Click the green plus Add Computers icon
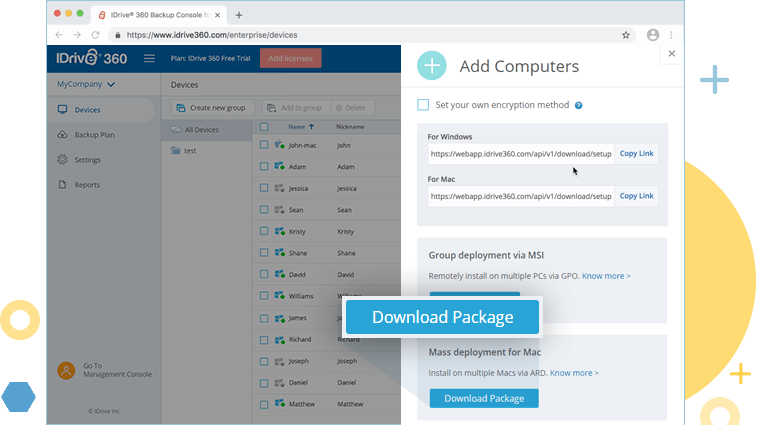The image size is (760, 425). [431, 65]
